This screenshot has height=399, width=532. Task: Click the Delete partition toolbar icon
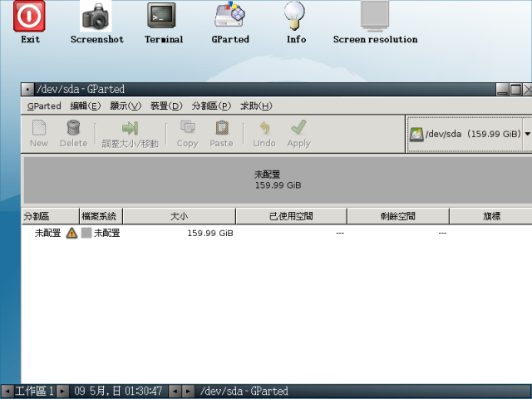pos(74,134)
